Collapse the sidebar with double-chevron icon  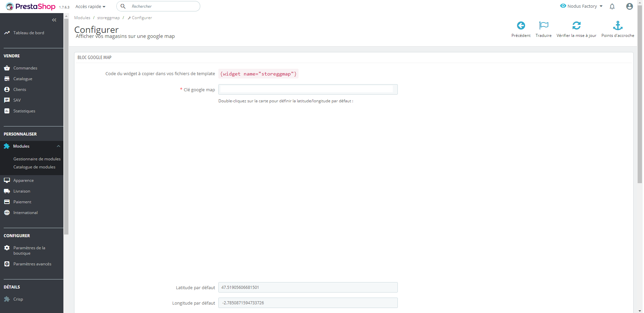[54, 20]
